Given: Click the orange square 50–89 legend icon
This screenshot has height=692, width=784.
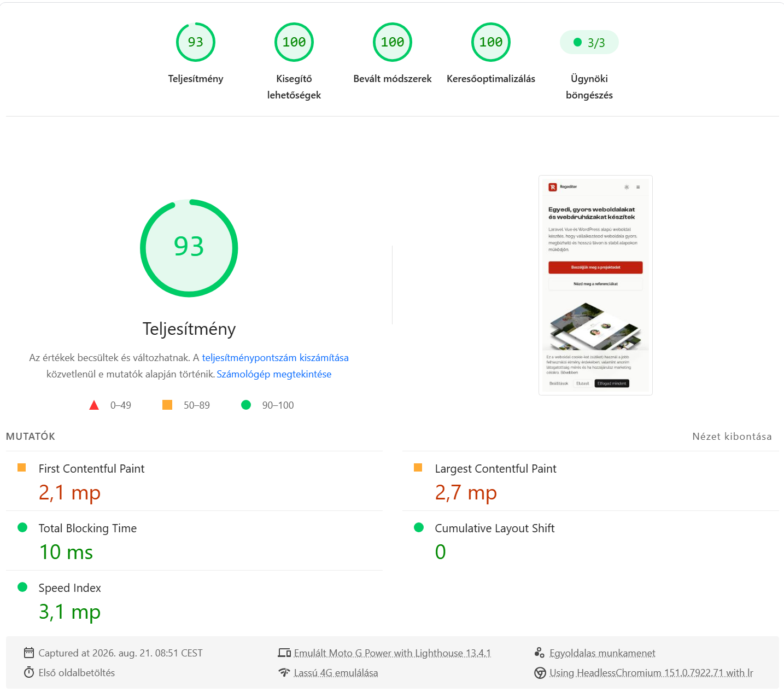Looking at the screenshot, I should [x=167, y=405].
